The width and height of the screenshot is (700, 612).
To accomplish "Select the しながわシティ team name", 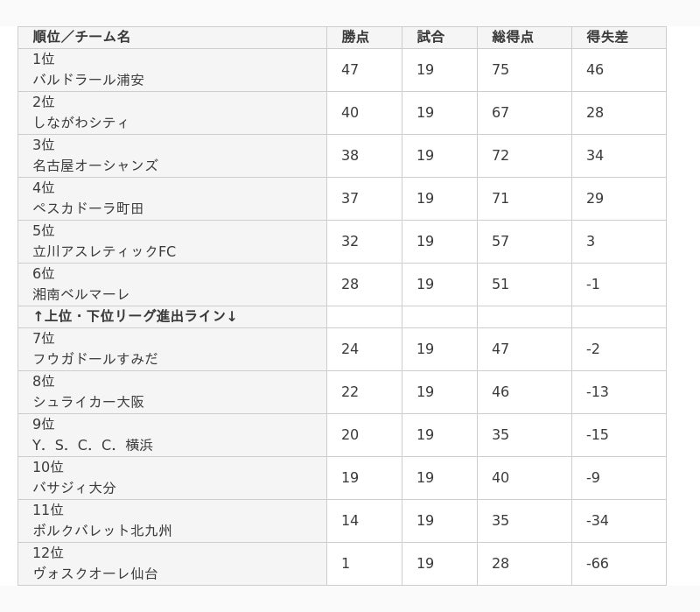I will point(80,123).
